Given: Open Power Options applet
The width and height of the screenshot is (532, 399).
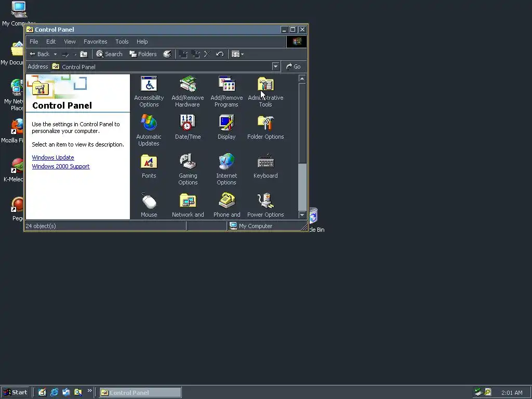Looking at the screenshot, I should (x=265, y=205).
